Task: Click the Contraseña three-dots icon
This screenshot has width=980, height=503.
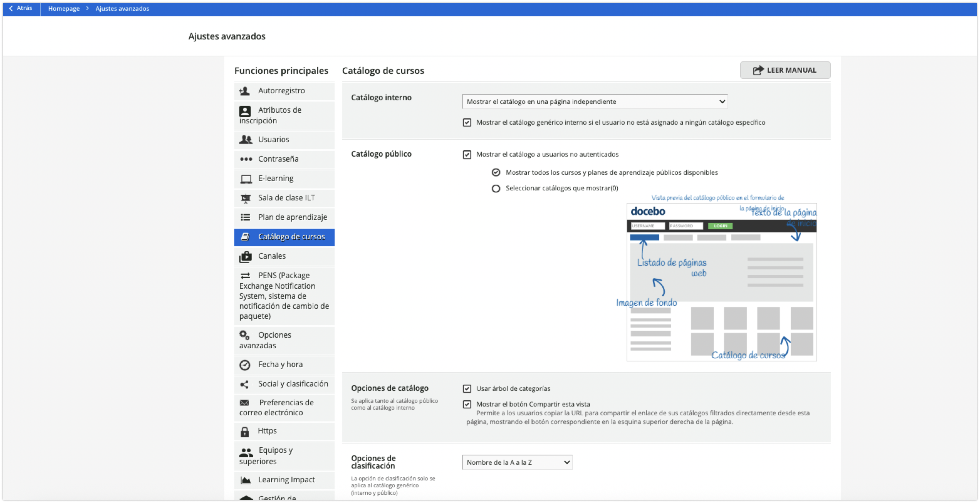Action: click(x=246, y=159)
